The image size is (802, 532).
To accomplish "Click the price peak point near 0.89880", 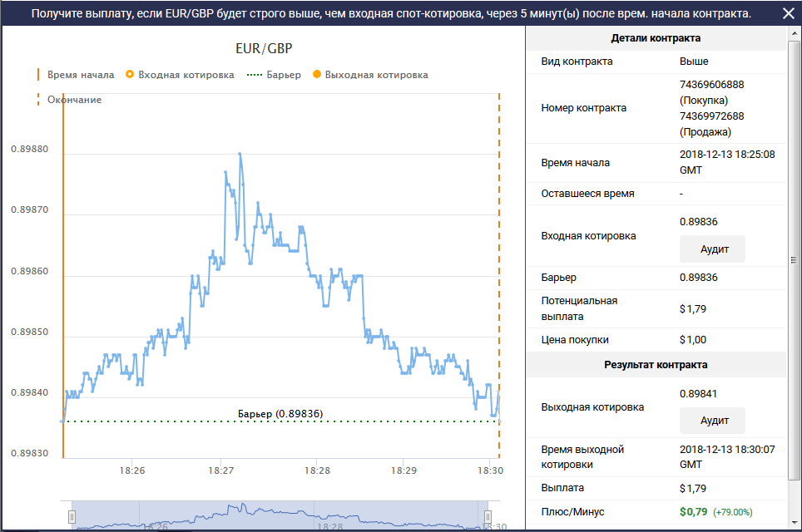I will point(240,153).
